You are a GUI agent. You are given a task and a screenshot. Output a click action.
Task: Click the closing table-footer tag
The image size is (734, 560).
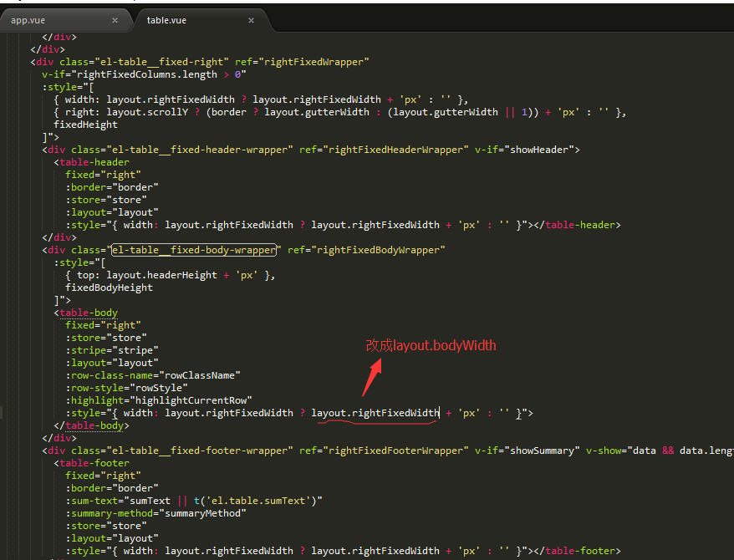(577, 551)
